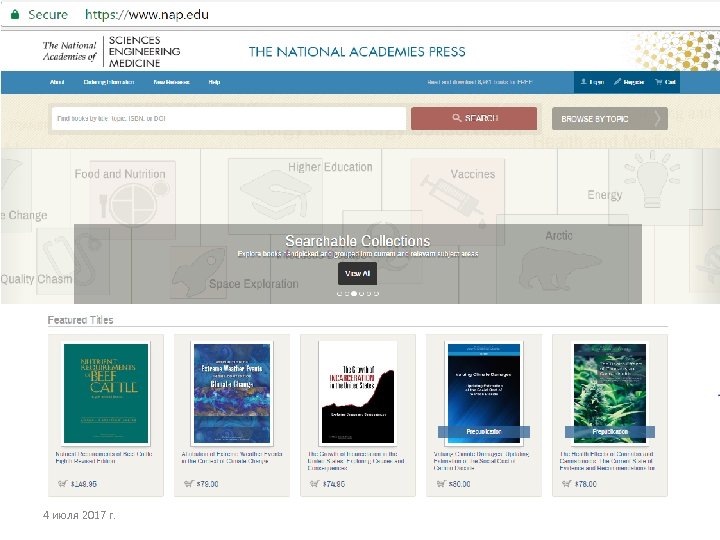Click the read and download books for free text
Viewport: 720px width, 540px height.
[x=480, y=82]
